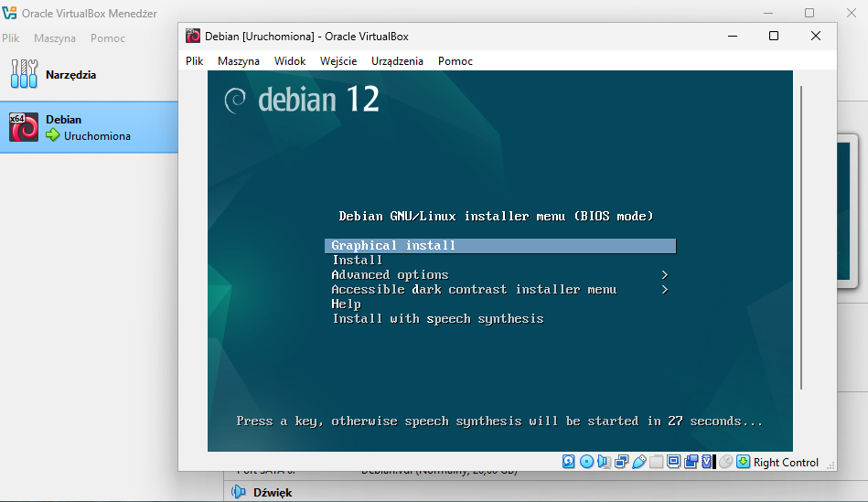
Task: Select the plain Install option
Action: 357,260
